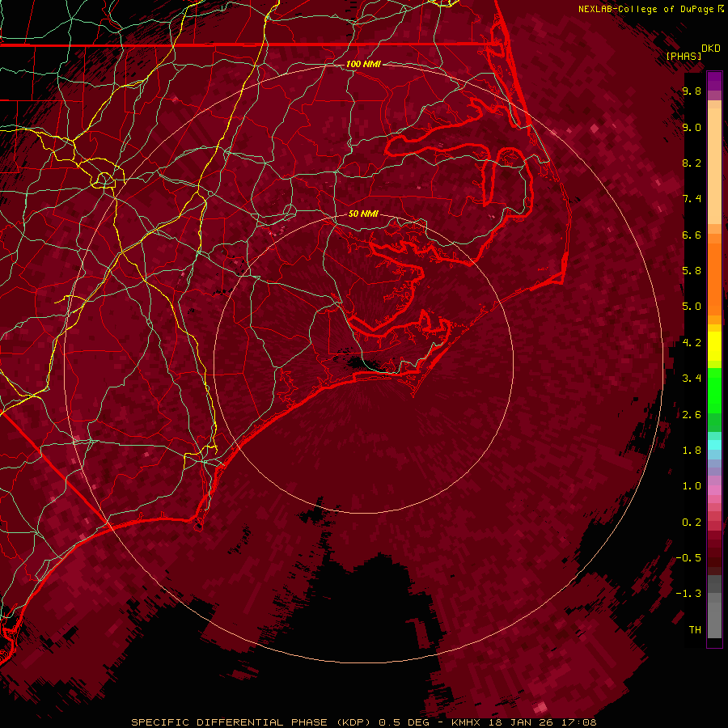This screenshot has width=728, height=728.
Task: Click the 0.2 value on the legend
Action: pyautogui.click(x=692, y=523)
